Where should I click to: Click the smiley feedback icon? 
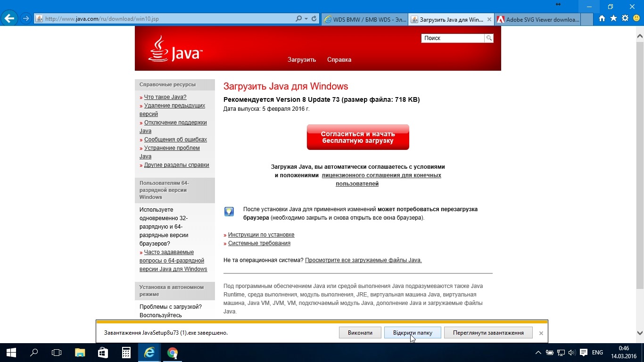pyautogui.click(x=636, y=18)
